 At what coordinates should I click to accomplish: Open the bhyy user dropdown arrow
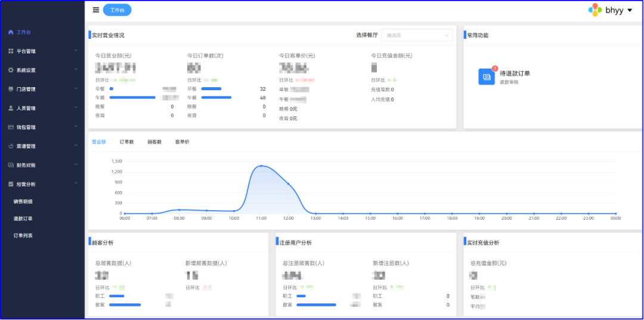point(630,10)
